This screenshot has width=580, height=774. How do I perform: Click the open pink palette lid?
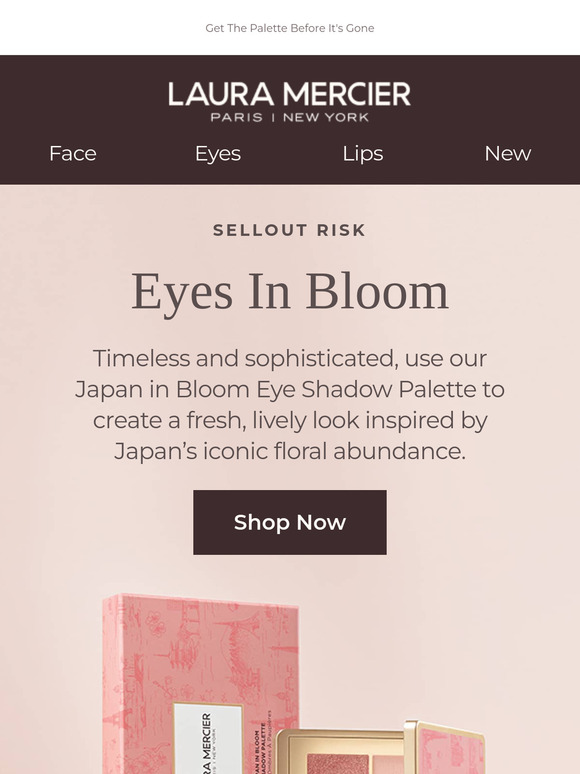point(447,747)
